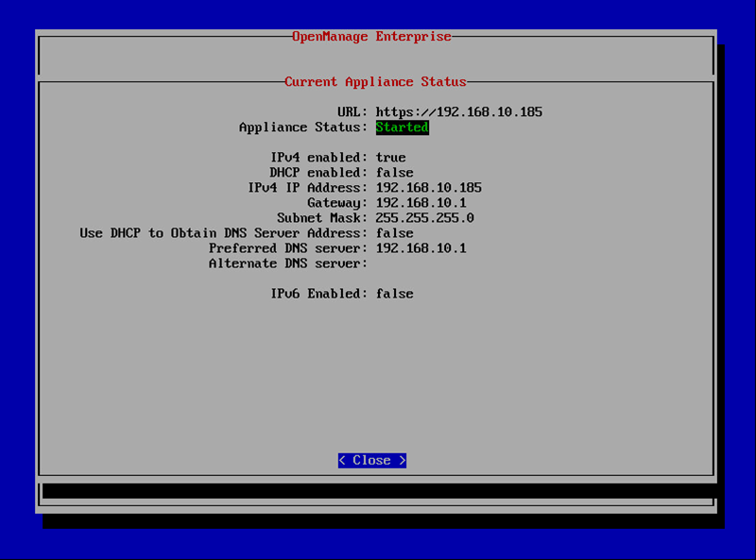Click the OpenManage Enterprise title
Image resolution: width=756 pixels, height=560 pixels.
click(x=371, y=37)
